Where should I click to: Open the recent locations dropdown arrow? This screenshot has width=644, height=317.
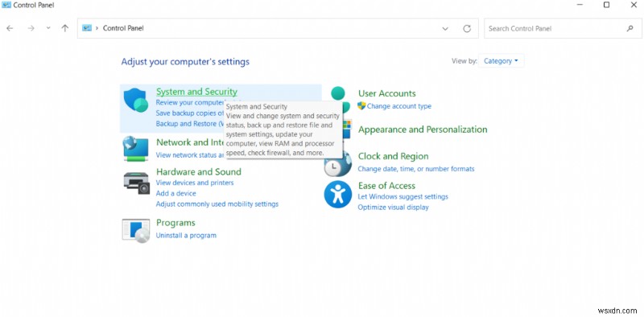[48, 28]
